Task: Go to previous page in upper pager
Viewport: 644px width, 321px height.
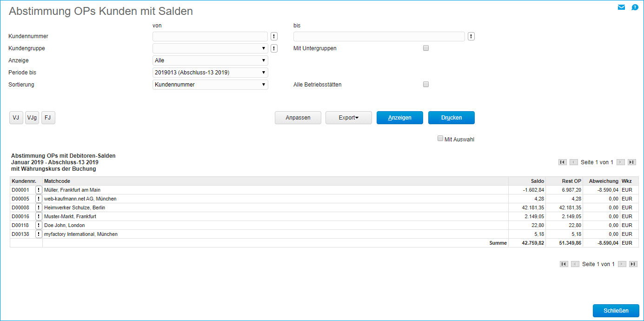Action: point(574,162)
